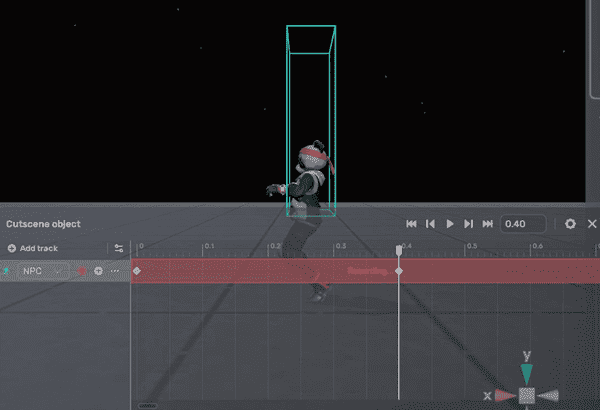Screen dimensions: 600x410
Task: Click the gray Z axis gizmo cone
Action: point(548,396)
